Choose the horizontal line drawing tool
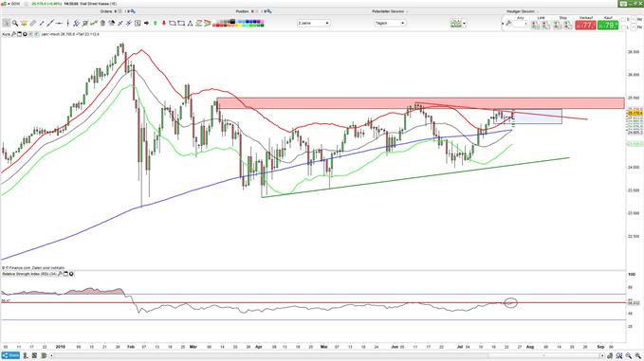The height and width of the screenshot is (361, 644). click(x=59, y=24)
